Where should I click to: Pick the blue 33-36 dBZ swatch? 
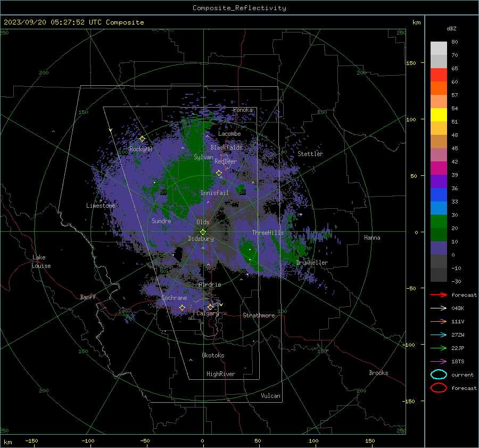(439, 195)
